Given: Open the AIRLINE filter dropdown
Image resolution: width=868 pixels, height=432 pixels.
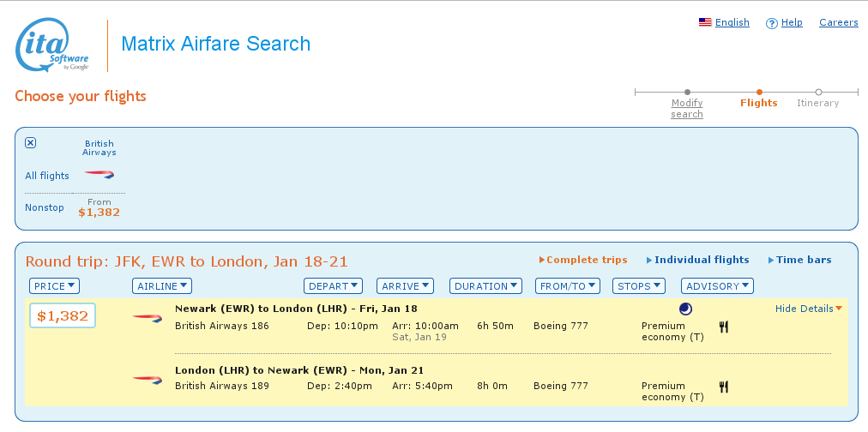Looking at the screenshot, I should (x=161, y=286).
